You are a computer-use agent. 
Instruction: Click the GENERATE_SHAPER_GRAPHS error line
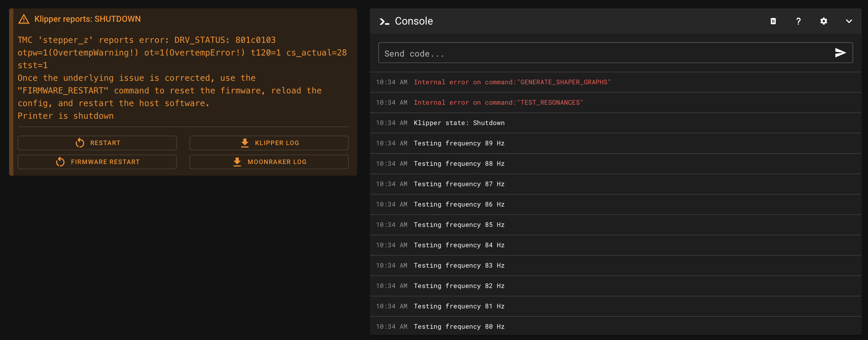[x=512, y=82]
